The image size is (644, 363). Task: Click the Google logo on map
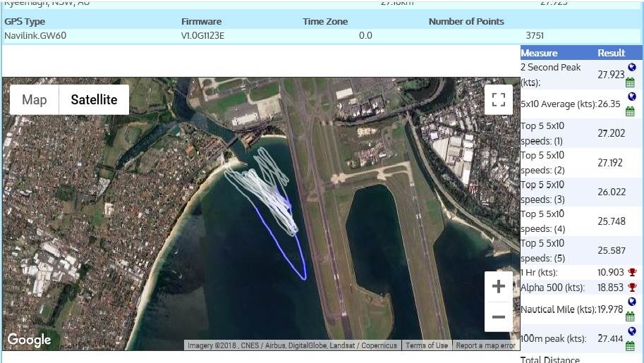click(x=29, y=340)
